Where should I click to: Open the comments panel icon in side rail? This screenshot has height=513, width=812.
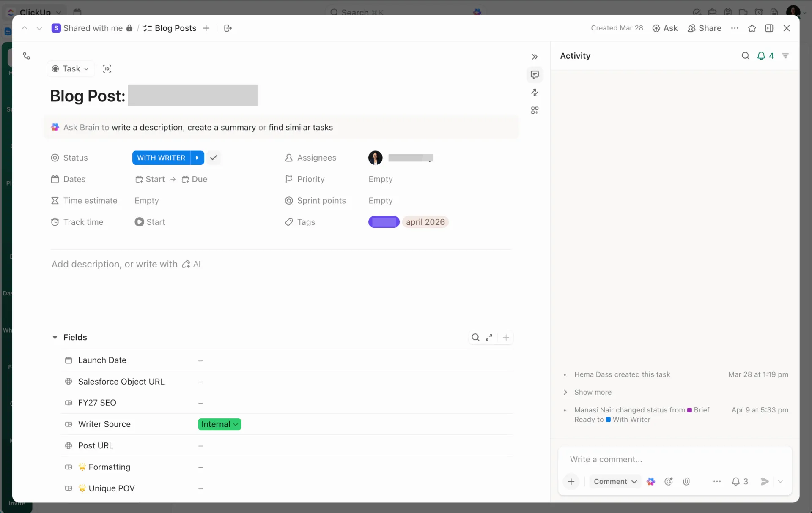535,75
